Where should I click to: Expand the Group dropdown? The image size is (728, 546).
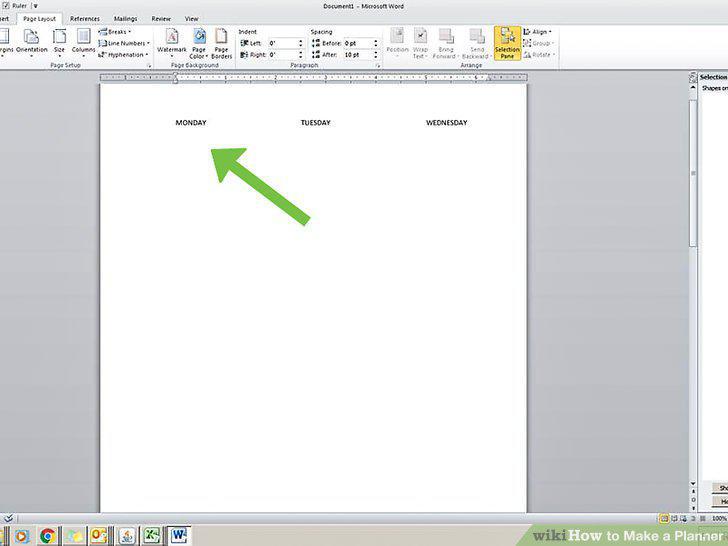[x=538, y=43]
